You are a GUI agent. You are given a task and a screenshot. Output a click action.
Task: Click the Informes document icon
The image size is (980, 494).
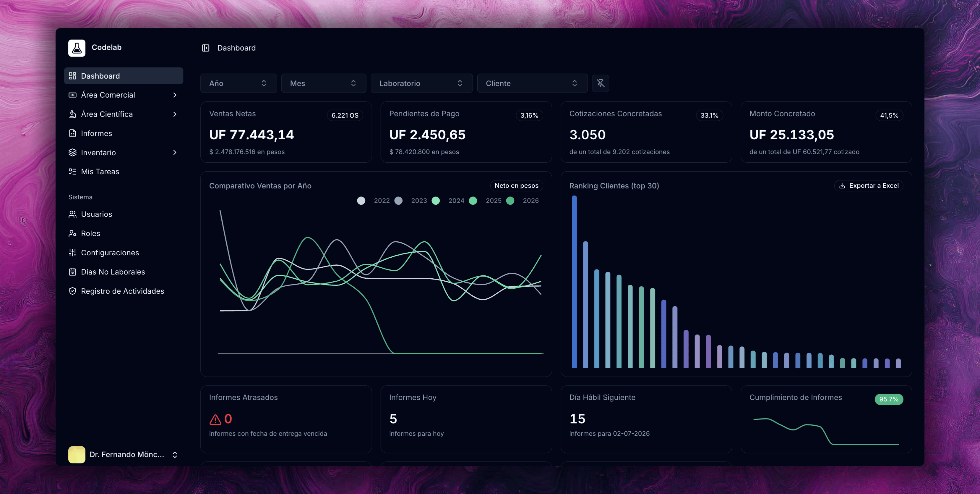click(72, 133)
